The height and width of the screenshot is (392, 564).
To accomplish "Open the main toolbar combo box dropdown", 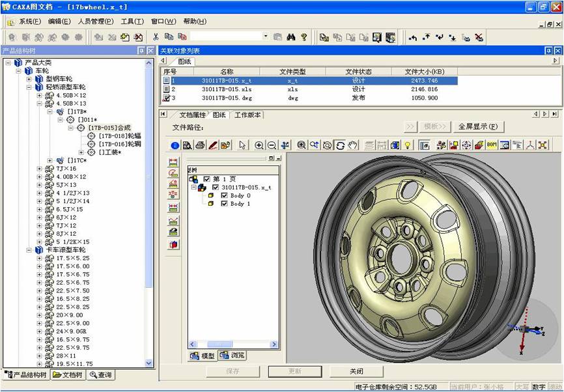I will pyautogui.click(x=265, y=37).
